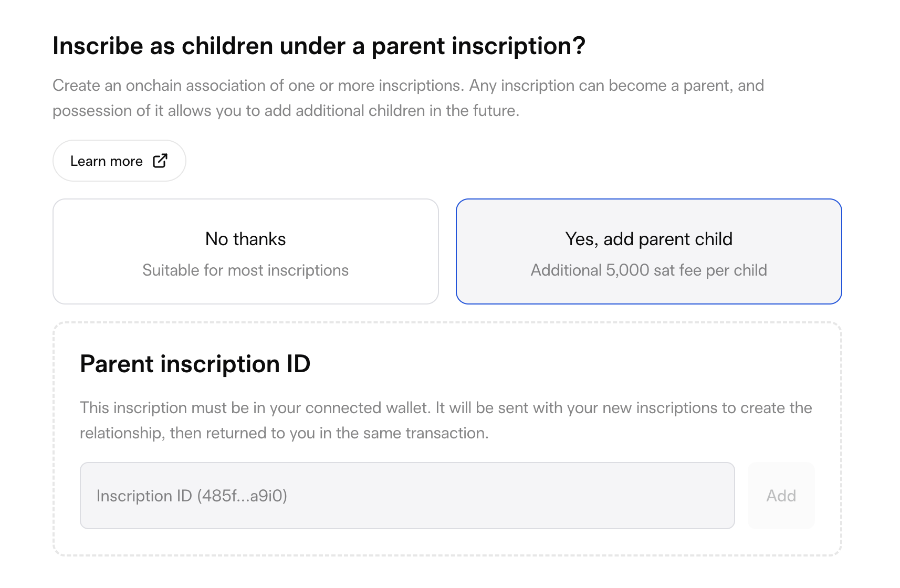This screenshot has height=588, width=900.
Task: Click the 'Additional 5,000 sat fee per child' text
Action: pyautogui.click(x=648, y=270)
